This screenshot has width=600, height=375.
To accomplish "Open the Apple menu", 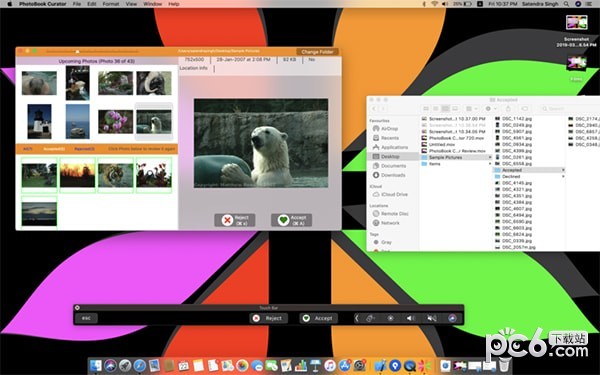I will click(x=10, y=4).
